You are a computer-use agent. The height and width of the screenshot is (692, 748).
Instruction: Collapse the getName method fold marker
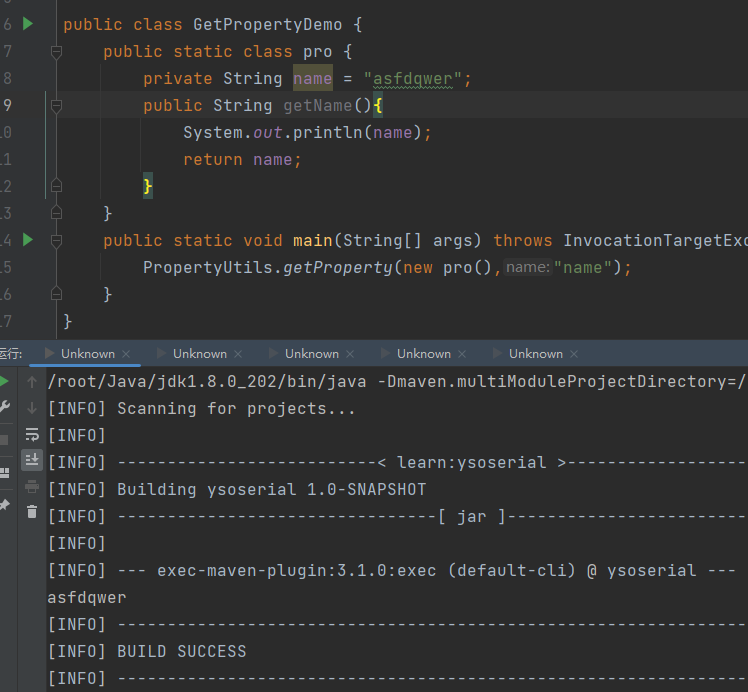(x=56, y=105)
